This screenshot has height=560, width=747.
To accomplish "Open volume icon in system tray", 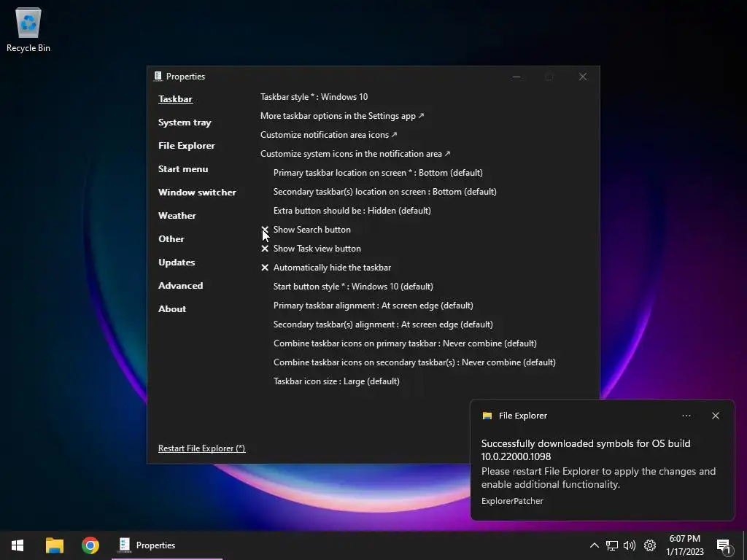I will [630, 545].
